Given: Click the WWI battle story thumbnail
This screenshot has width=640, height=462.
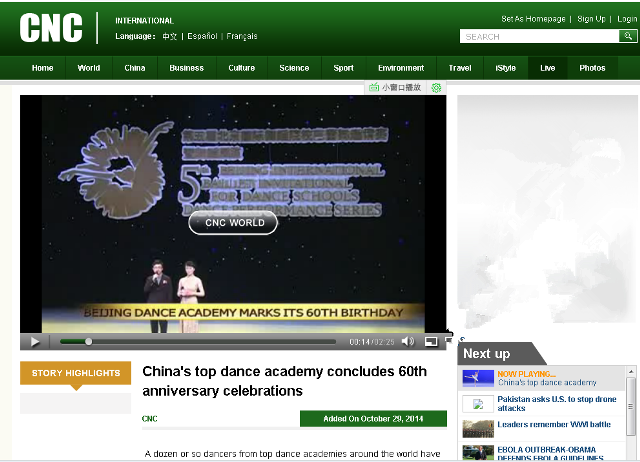Looking at the screenshot, I should pos(478,429).
